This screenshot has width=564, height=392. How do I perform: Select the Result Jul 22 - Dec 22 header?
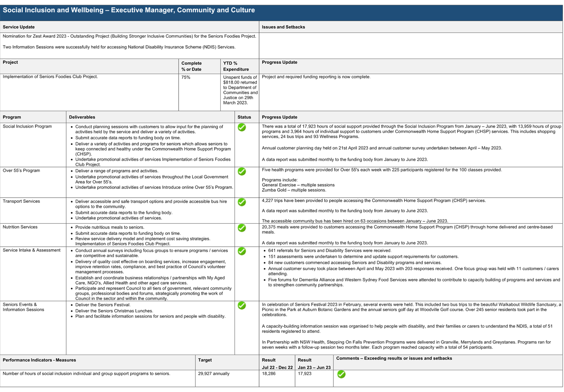(x=277, y=364)
